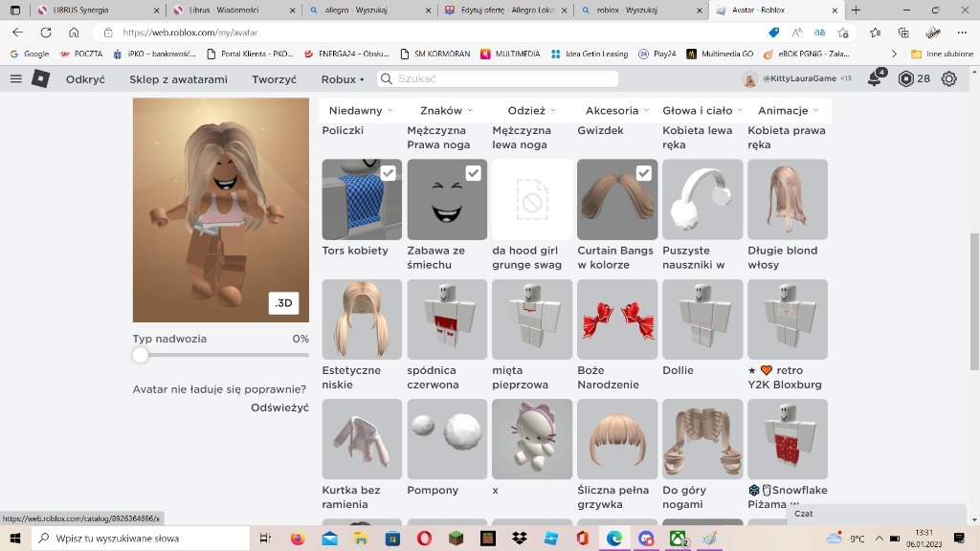980x551 pixels.
Task: Uncheck the Curtain Bangs w kolorze hair
Action: click(644, 173)
